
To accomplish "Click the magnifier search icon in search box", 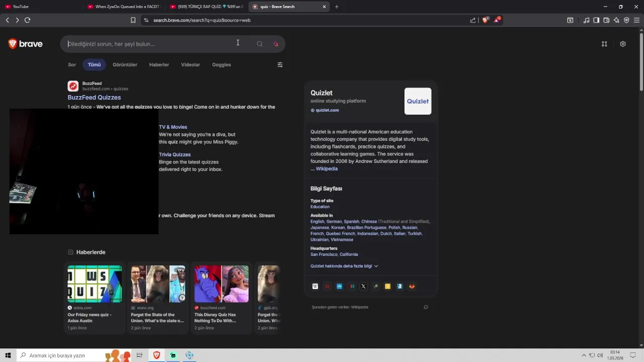I will click(260, 44).
